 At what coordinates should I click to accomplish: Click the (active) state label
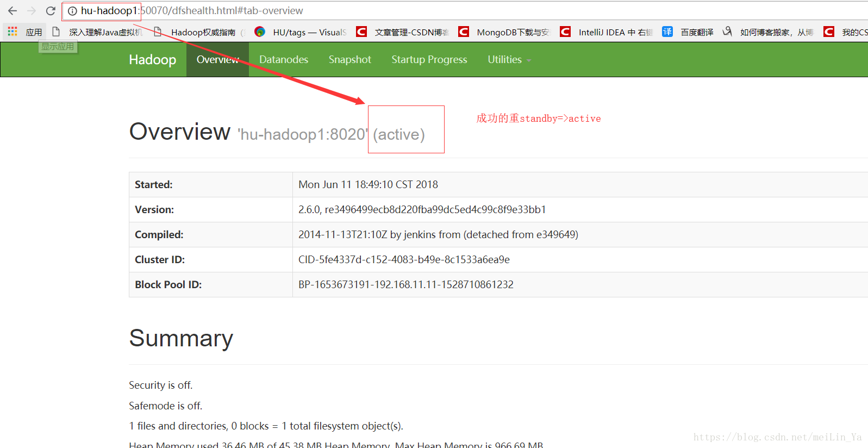[x=399, y=134]
